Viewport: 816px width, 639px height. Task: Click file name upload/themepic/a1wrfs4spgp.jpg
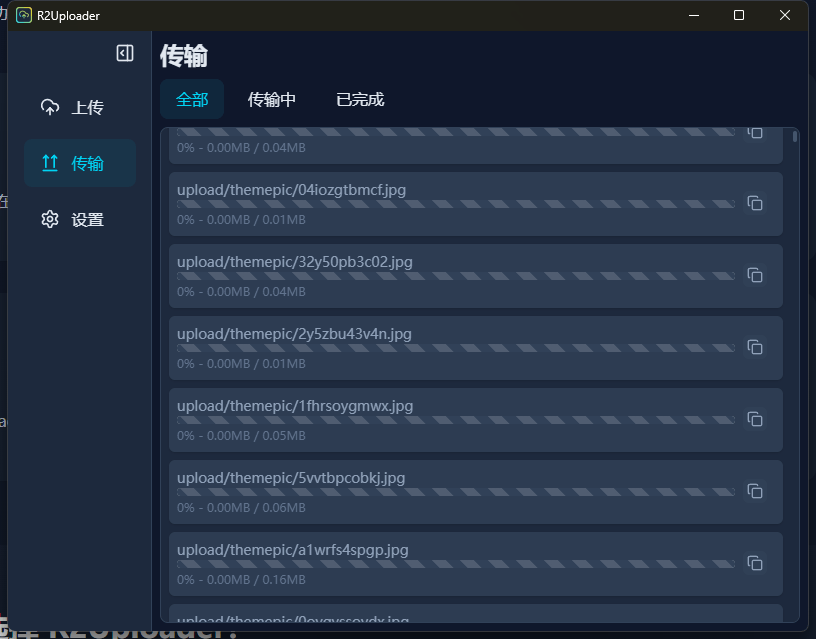292,549
